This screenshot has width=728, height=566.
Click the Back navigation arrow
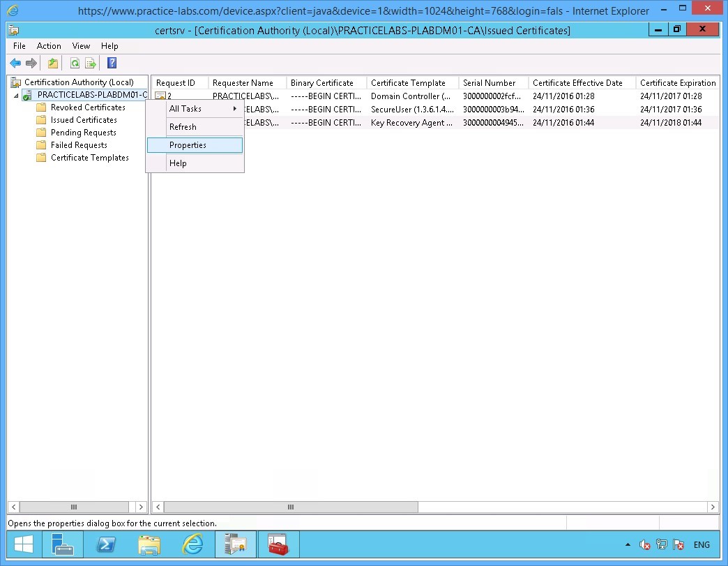click(15, 63)
